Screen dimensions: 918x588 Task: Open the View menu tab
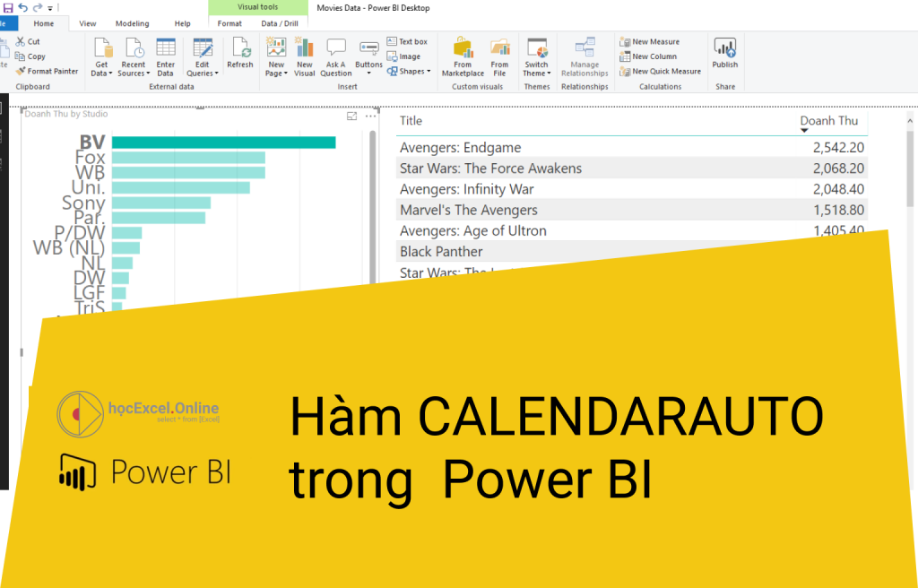(x=87, y=22)
